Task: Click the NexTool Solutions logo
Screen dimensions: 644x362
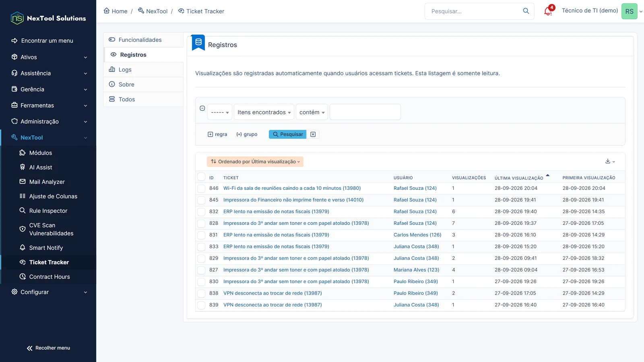Action: (x=48, y=18)
